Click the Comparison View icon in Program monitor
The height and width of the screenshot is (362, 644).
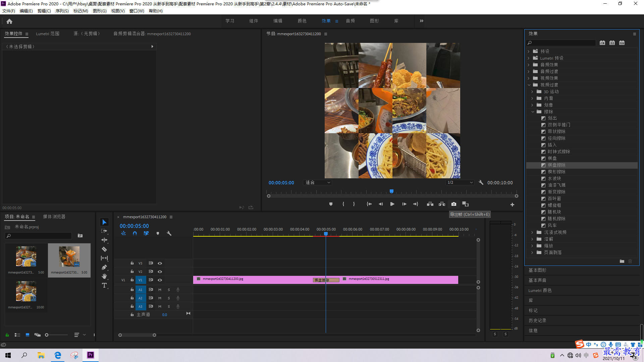point(465,204)
